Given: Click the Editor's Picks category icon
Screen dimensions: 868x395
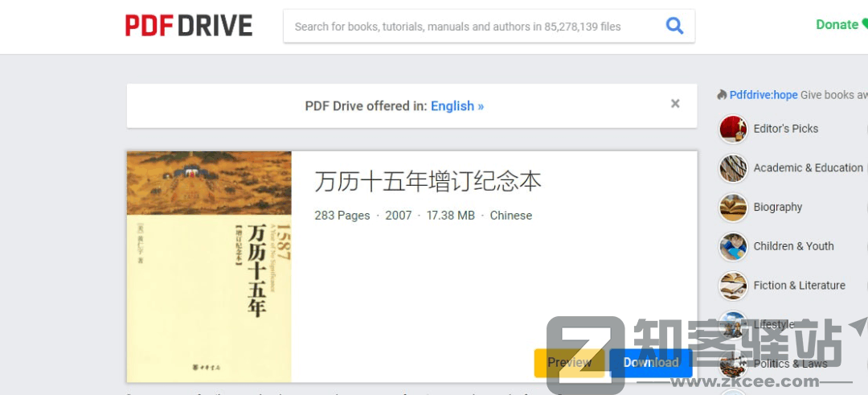Looking at the screenshot, I should tap(734, 129).
